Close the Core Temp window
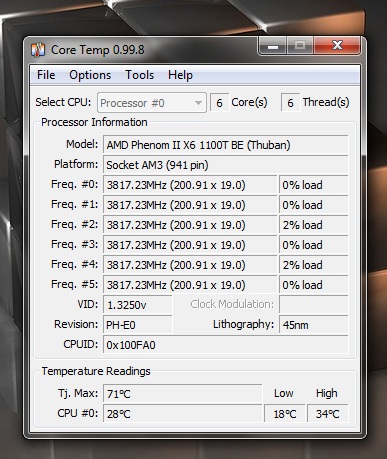This screenshot has height=459, width=387. [x=337, y=45]
